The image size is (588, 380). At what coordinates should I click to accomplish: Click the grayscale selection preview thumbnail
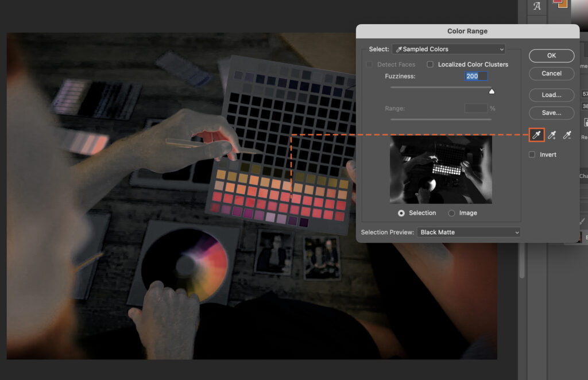441,169
